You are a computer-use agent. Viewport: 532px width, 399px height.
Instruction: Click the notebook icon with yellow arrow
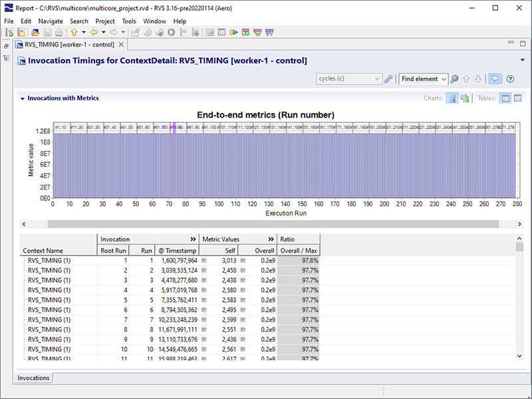[21, 32]
